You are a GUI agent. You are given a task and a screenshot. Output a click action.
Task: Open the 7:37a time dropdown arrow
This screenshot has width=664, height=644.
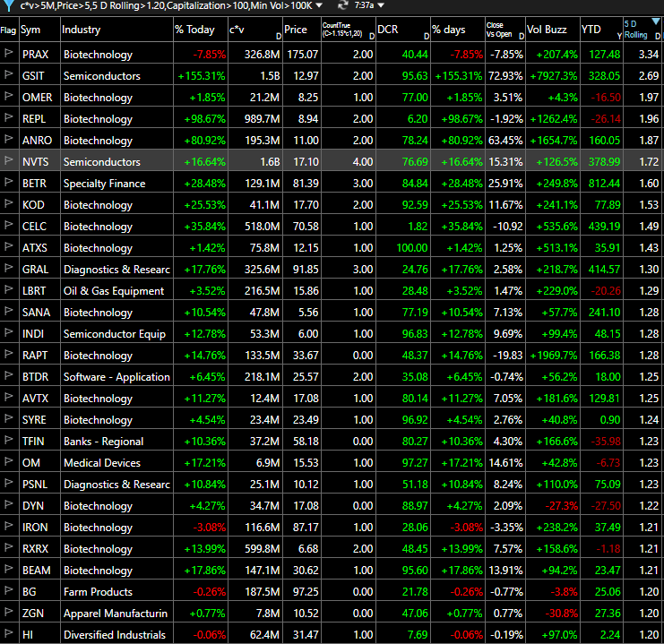pos(381,5)
